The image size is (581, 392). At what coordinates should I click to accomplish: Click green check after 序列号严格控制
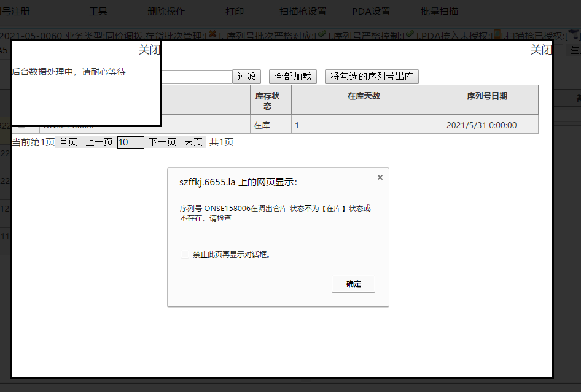pos(409,34)
